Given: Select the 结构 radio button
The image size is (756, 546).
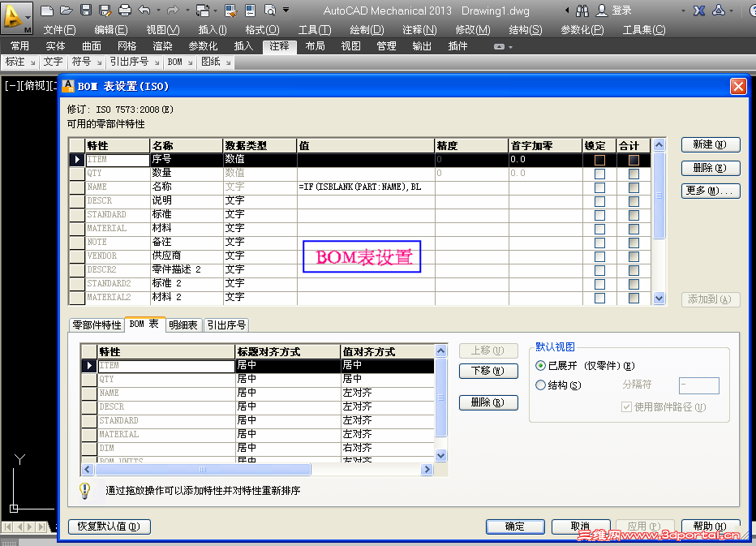Looking at the screenshot, I should 540,385.
